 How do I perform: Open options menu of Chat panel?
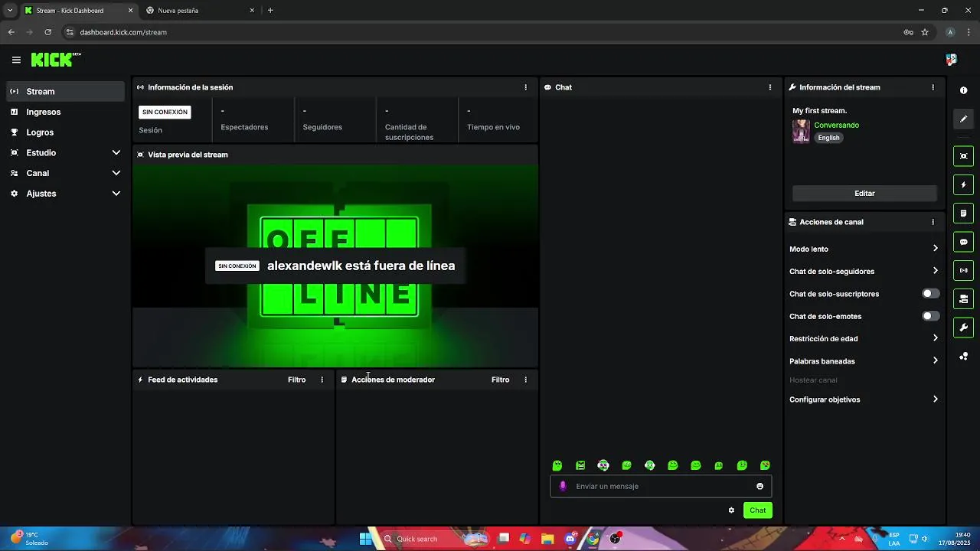pyautogui.click(x=769, y=87)
